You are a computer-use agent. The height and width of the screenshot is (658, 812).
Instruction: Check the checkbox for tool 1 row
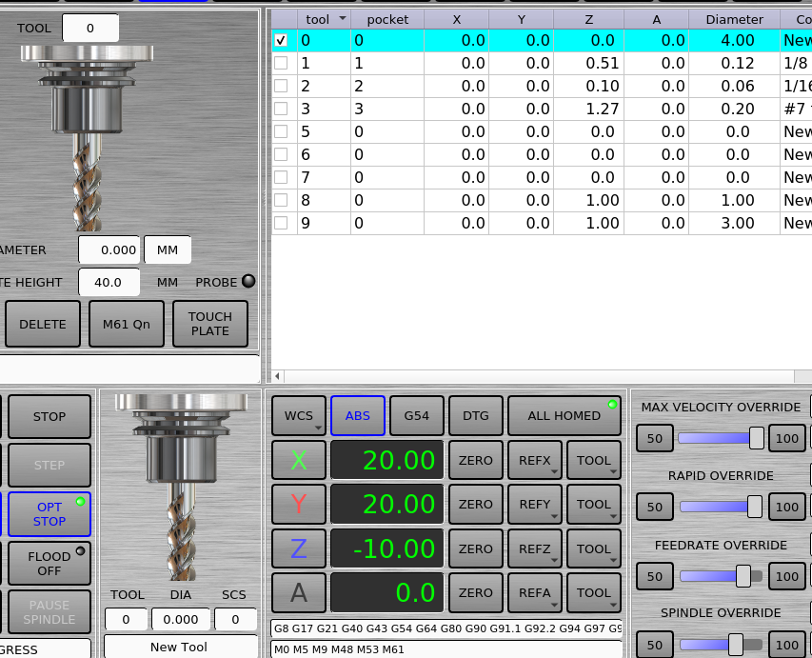[x=281, y=63]
